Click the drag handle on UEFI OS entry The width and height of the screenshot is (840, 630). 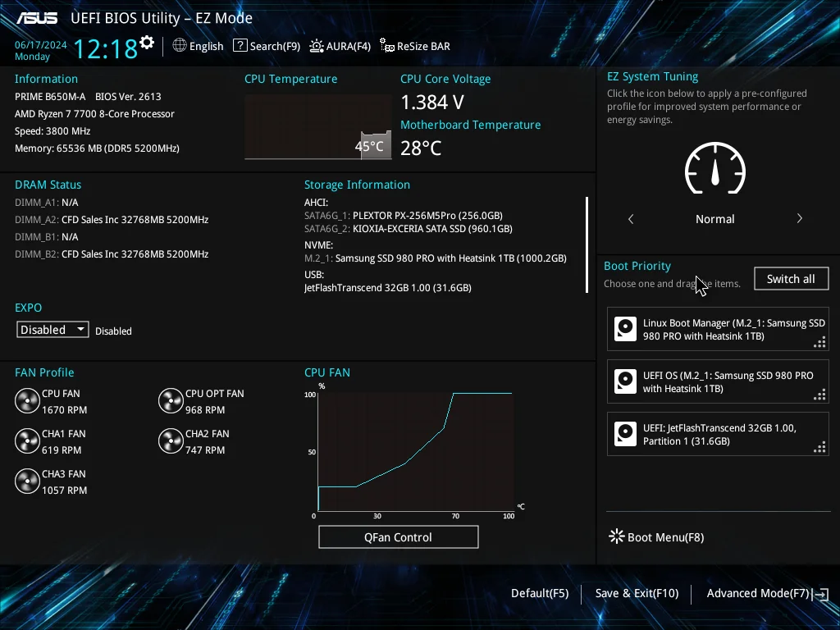[x=819, y=395]
